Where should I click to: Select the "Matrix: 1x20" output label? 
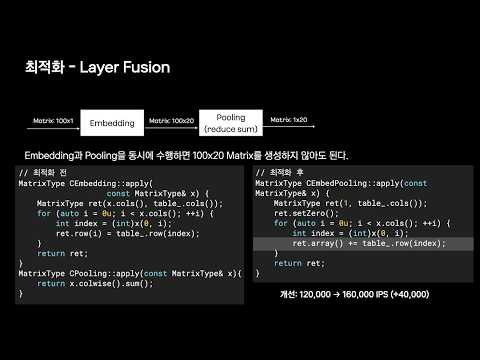289,119
